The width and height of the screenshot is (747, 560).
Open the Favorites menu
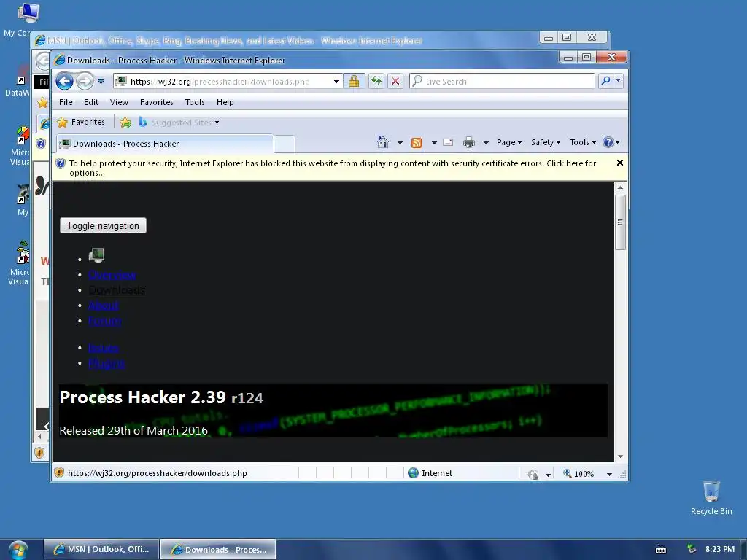coord(157,102)
